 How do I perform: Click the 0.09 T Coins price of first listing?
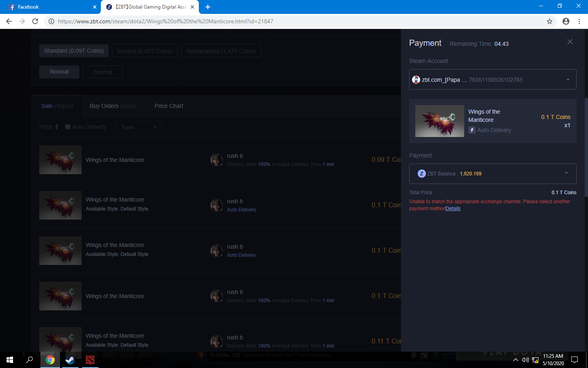pos(386,159)
